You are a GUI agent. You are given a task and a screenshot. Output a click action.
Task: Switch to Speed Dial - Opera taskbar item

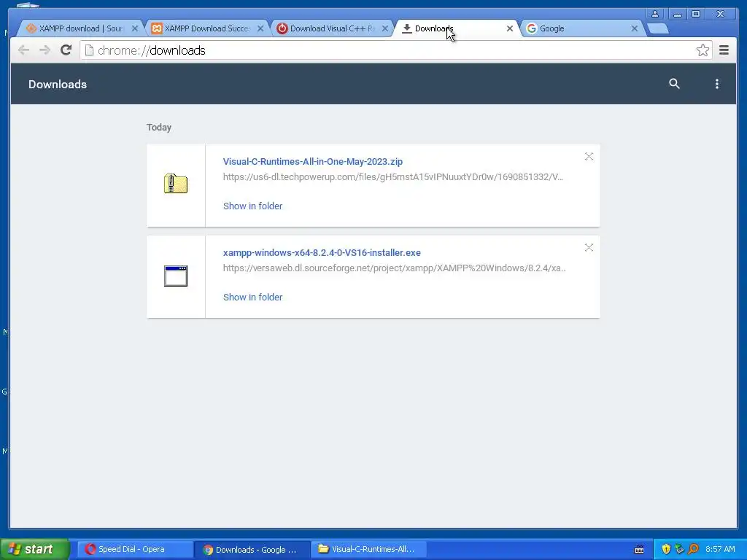point(136,550)
